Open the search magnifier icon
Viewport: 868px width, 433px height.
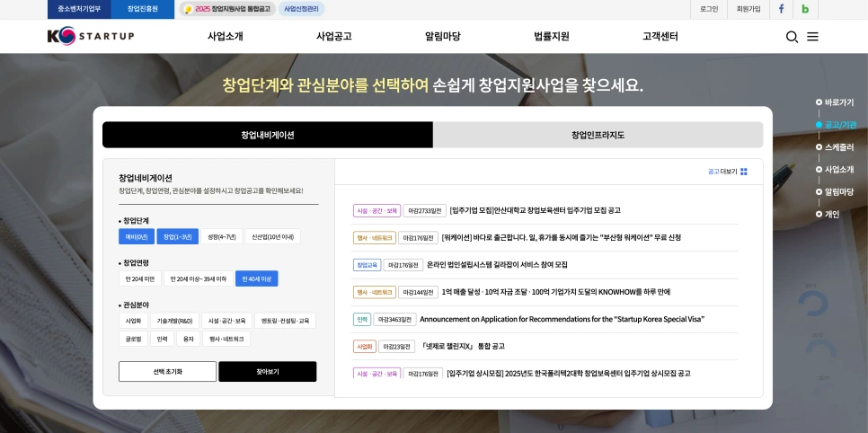(792, 37)
